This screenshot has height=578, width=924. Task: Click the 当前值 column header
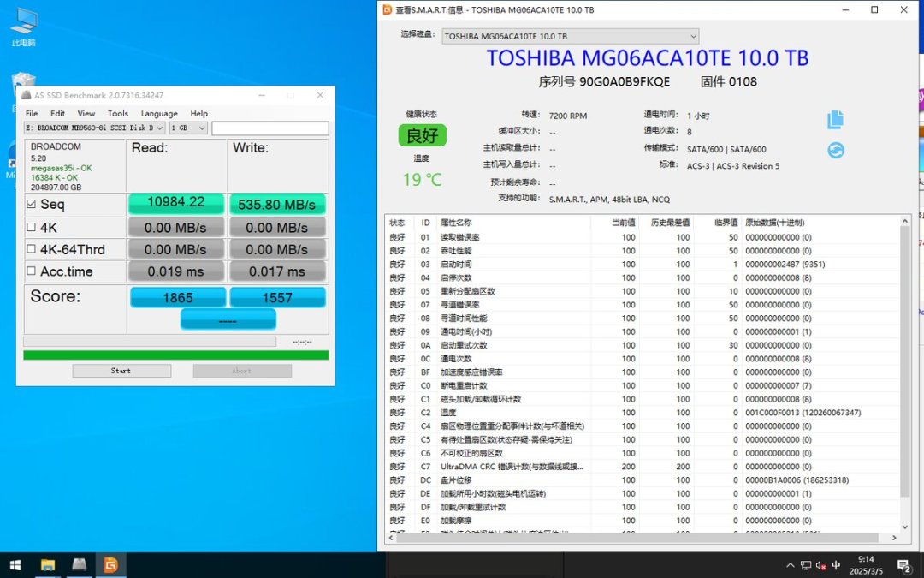[624, 223]
